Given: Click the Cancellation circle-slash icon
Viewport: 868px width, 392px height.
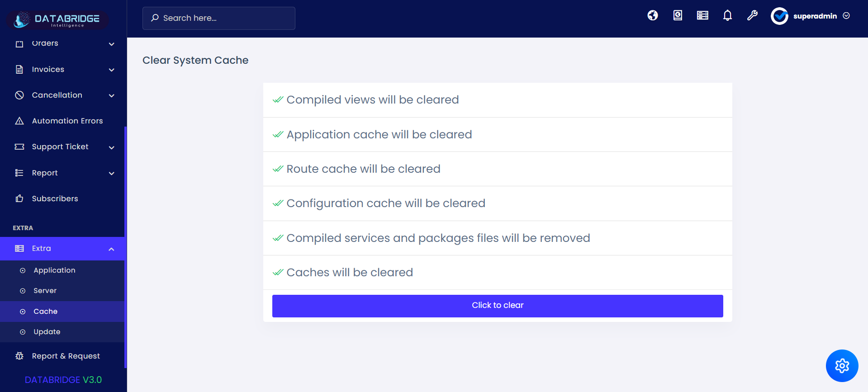Looking at the screenshot, I should [x=19, y=95].
